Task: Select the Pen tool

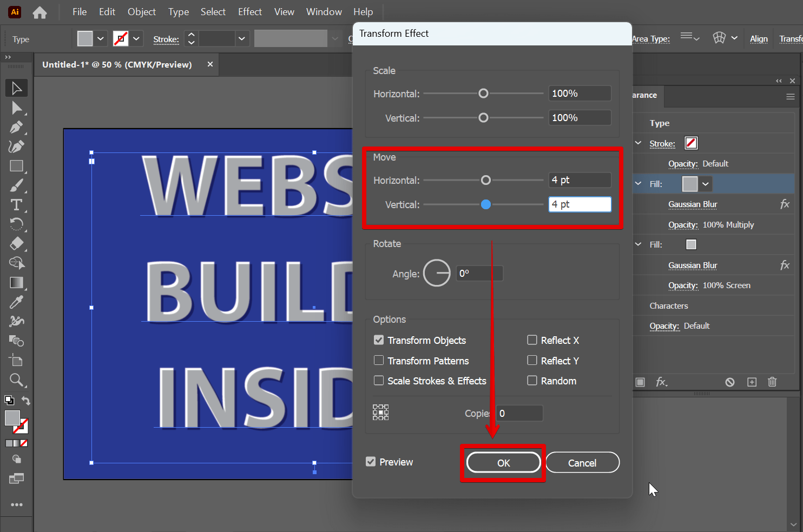Action: [x=16, y=127]
